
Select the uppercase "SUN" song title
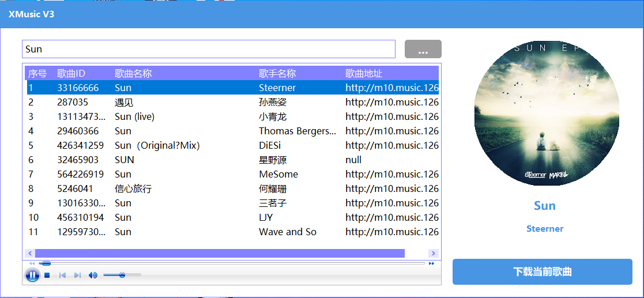tap(125, 160)
